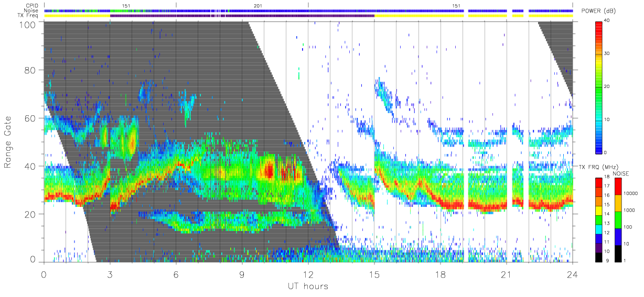Screen dimensions: 644x297
Task: Click the 'UT hours' axis title
Action: point(307,287)
